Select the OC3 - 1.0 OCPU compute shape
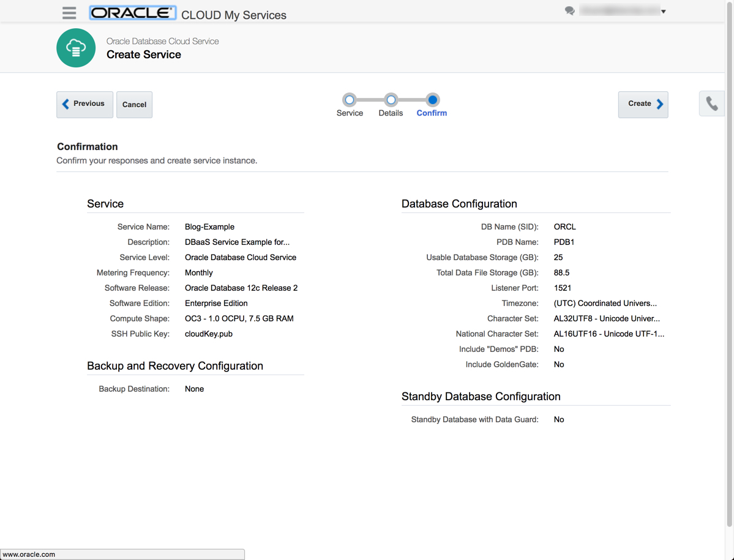This screenshot has width=734, height=560. [239, 319]
